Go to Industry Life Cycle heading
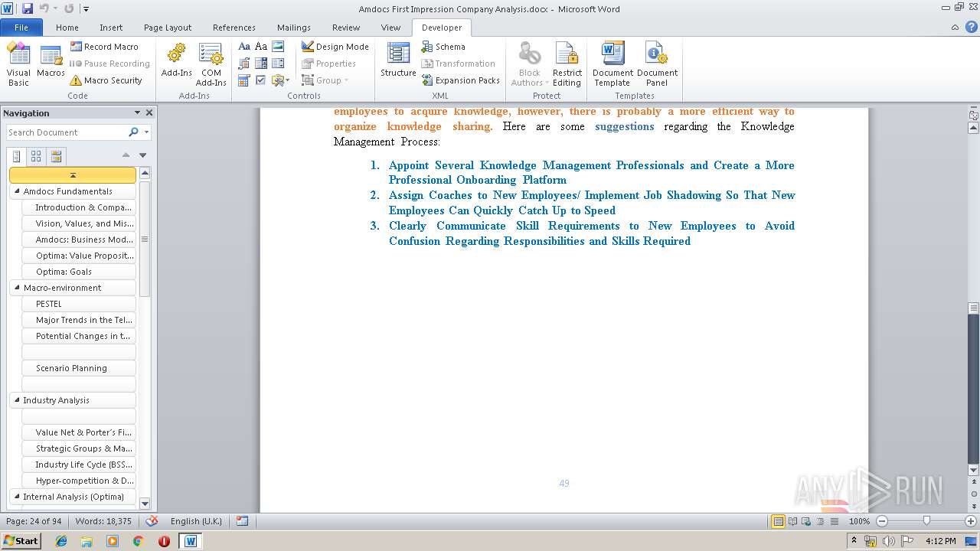Viewport: 980px width, 551px height. click(x=79, y=465)
